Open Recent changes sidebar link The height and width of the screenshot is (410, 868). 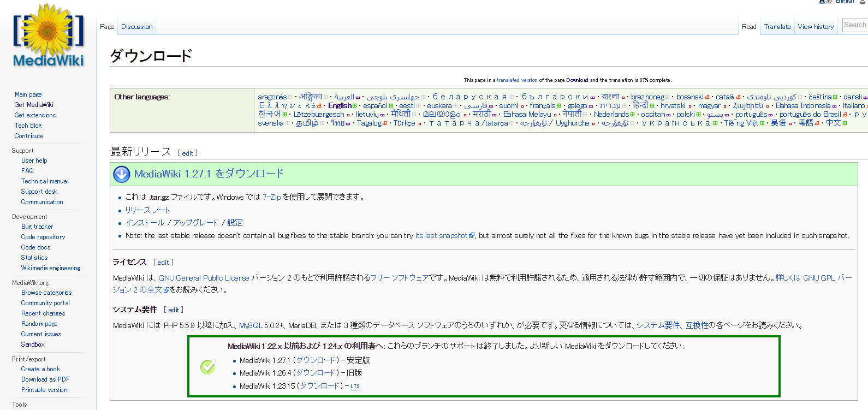[43, 313]
